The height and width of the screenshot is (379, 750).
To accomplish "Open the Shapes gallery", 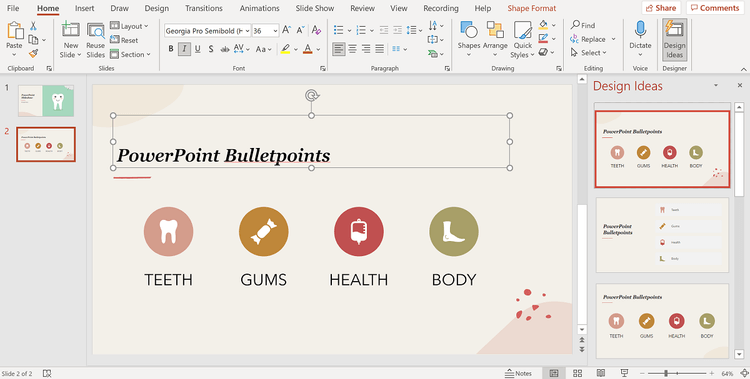I will pyautogui.click(x=468, y=40).
